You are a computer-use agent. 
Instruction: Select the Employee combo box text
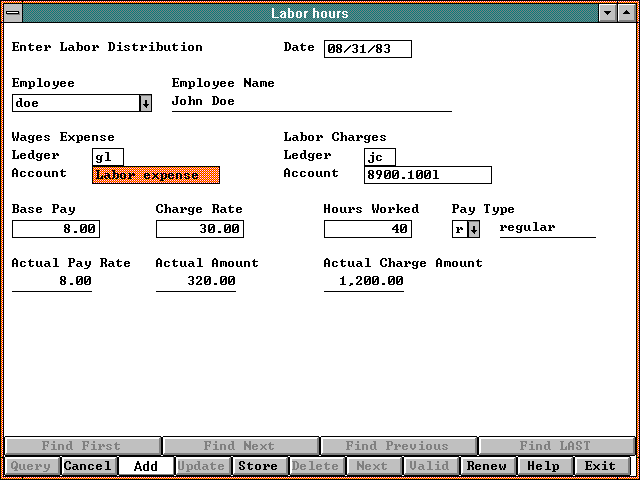[75, 103]
